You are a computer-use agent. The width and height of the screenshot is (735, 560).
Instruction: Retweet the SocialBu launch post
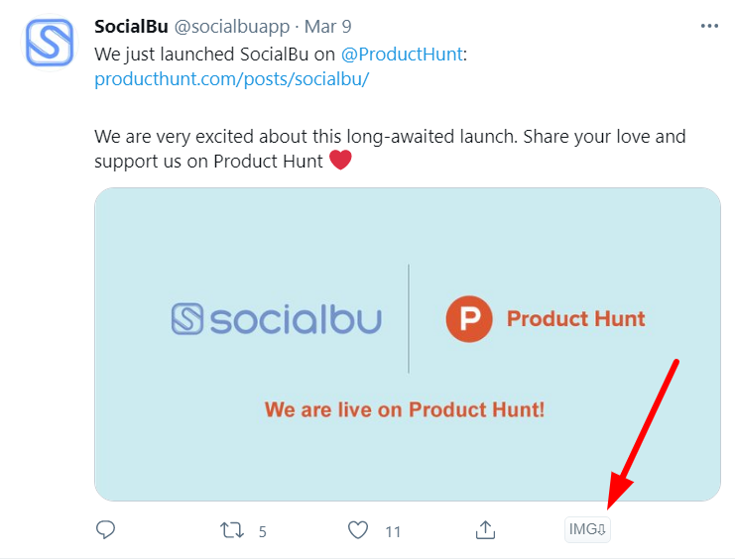tap(231, 530)
